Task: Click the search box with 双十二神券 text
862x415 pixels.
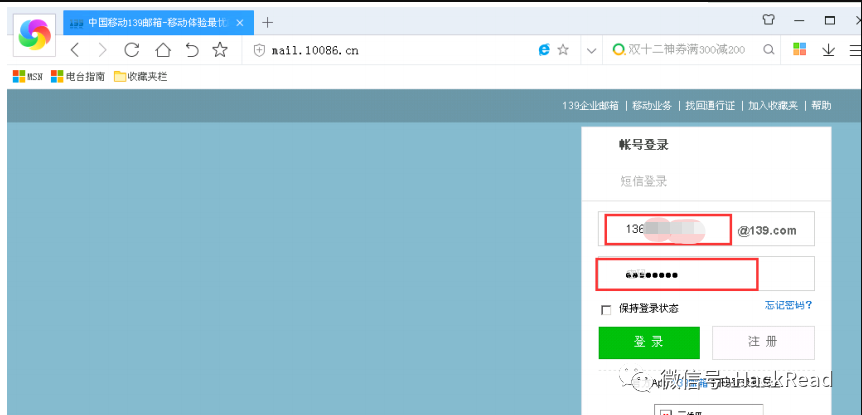Action: 685,50
